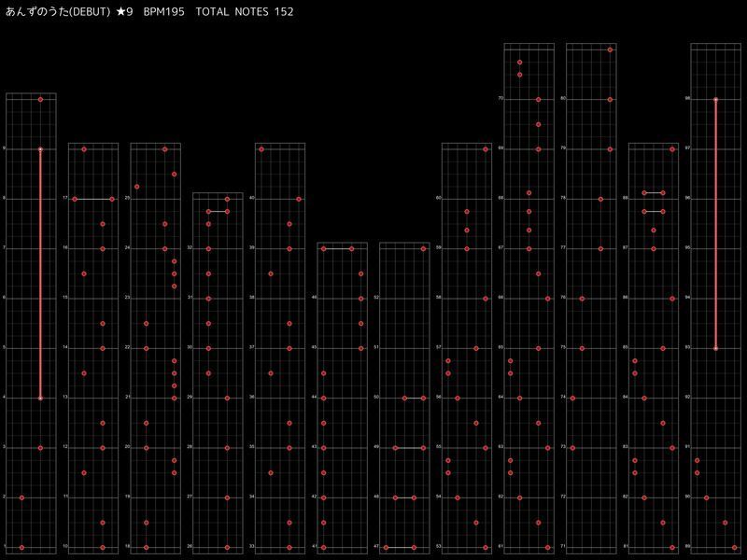Click the linked note pair at measure 49

(x=409, y=448)
